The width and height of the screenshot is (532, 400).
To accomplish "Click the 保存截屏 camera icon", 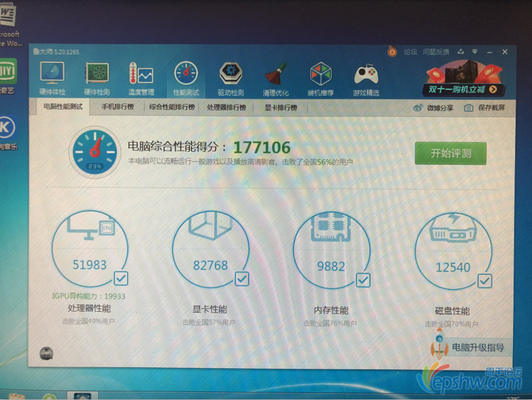I will click(469, 108).
